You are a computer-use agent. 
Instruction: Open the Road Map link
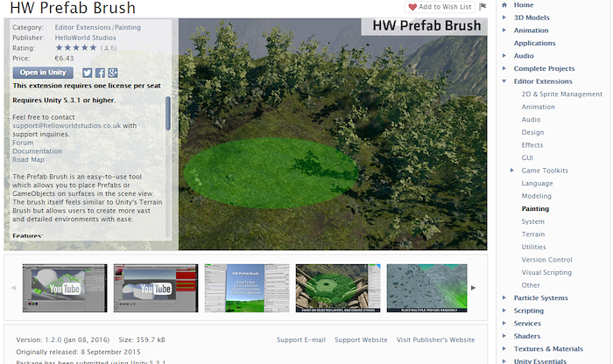tap(28, 160)
